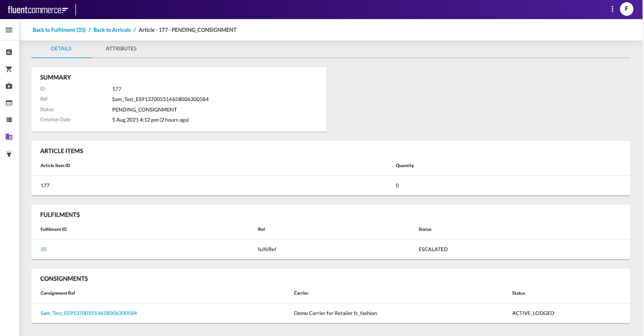Open the list view icon in sidebar
The height and width of the screenshot is (336, 644).
pyautogui.click(x=9, y=120)
